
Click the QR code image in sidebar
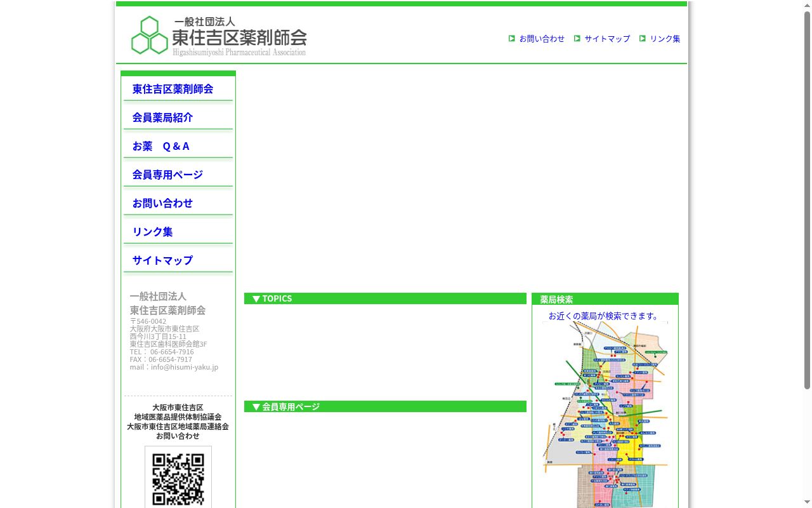(x=178, y=478)
